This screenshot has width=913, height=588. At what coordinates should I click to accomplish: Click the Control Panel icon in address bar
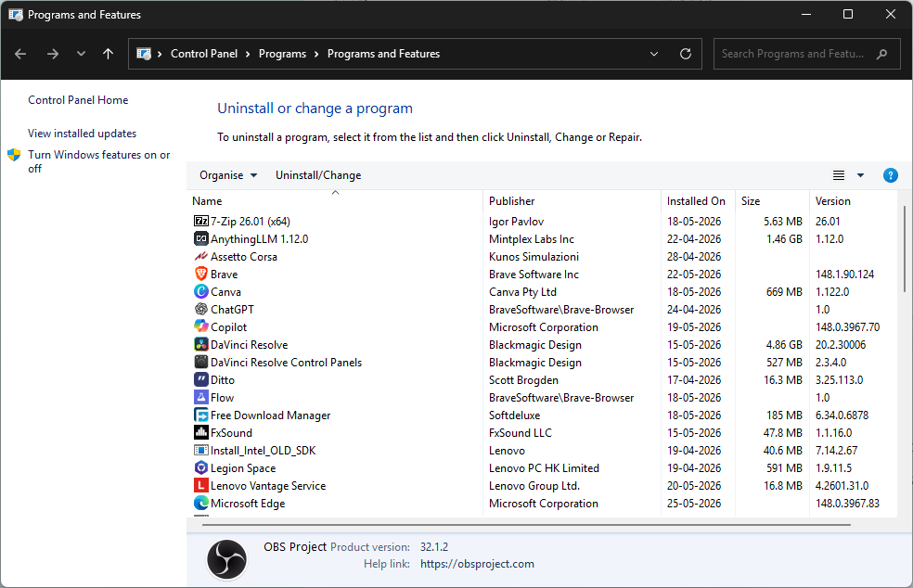tap(143, 54)
